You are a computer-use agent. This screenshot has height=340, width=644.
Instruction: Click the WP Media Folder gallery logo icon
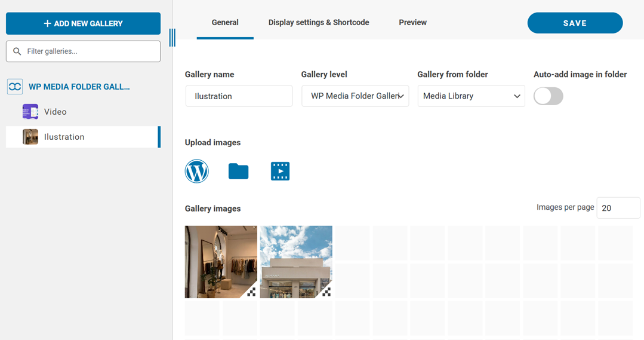(x=15, y=87)
